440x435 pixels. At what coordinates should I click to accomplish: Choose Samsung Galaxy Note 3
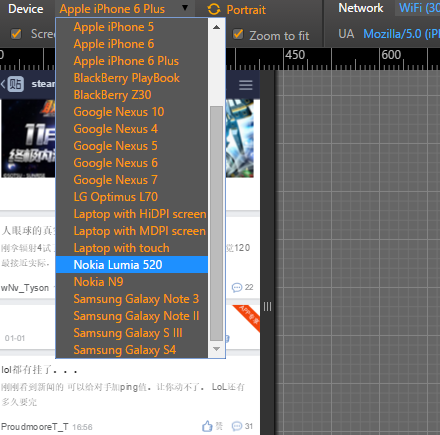pyautogui.click(x=132, y=299)
